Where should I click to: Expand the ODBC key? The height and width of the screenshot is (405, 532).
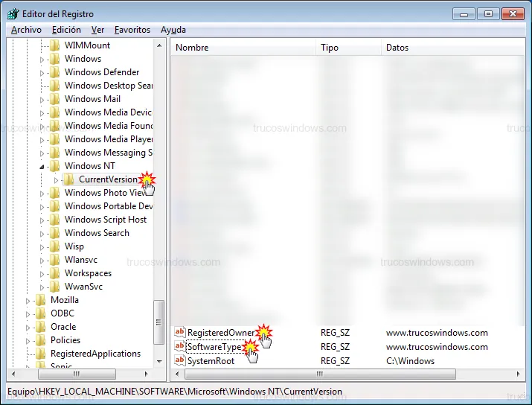pyautogui.click(x=28, y=313)
